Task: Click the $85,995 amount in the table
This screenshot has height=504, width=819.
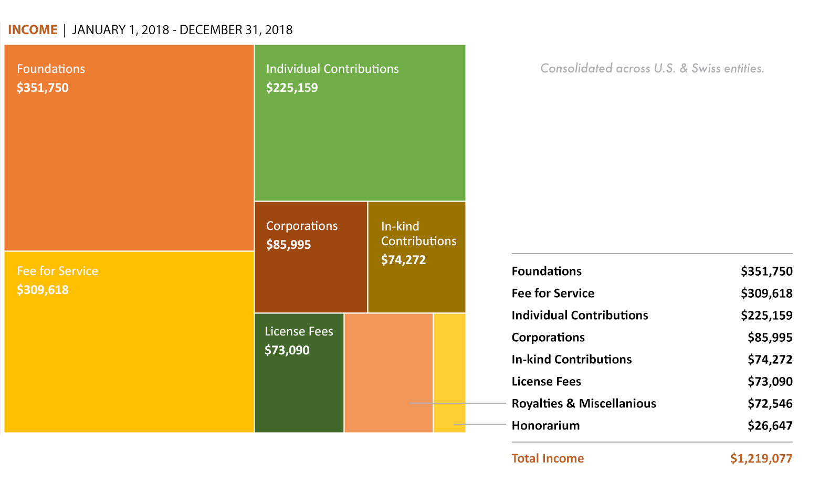Action: [x=770, y=338]
